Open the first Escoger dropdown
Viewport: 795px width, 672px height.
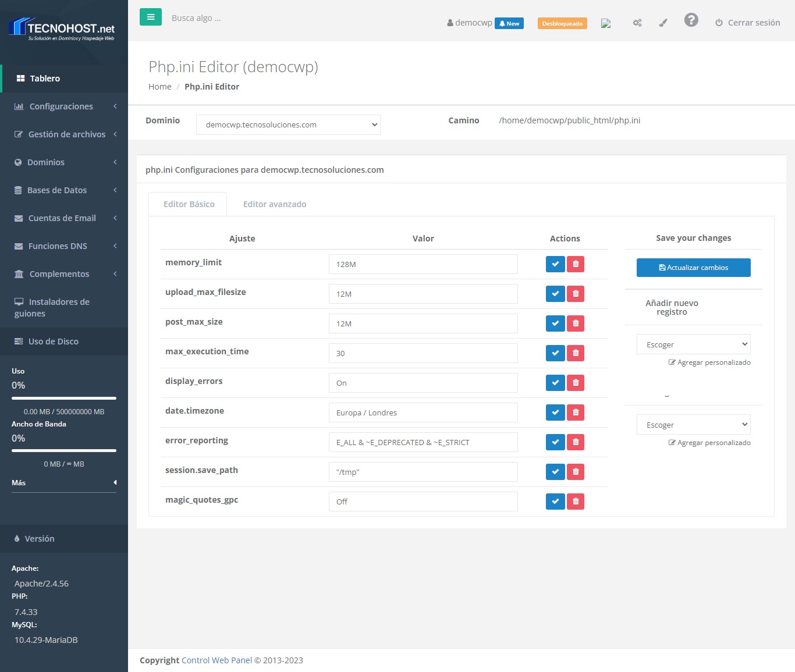(x=693, y=344)
